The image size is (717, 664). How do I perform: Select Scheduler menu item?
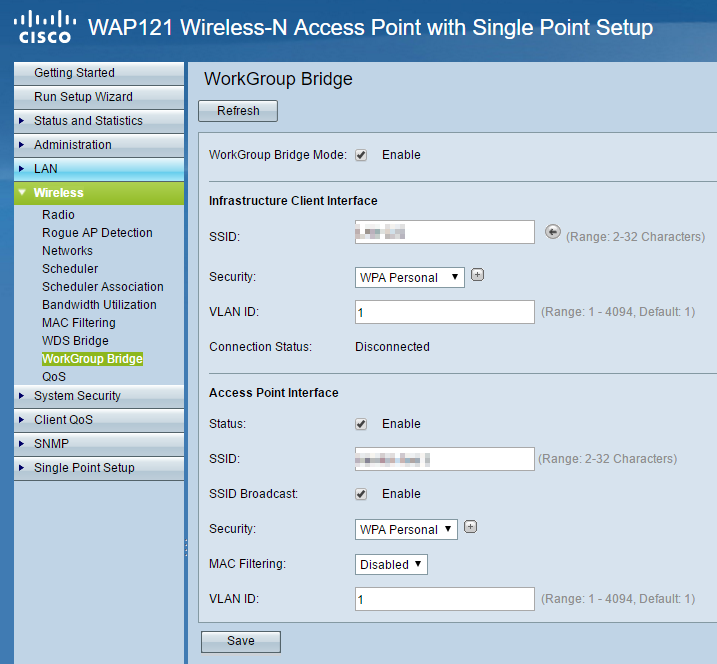pyautogui.click(x=70, y=268)
